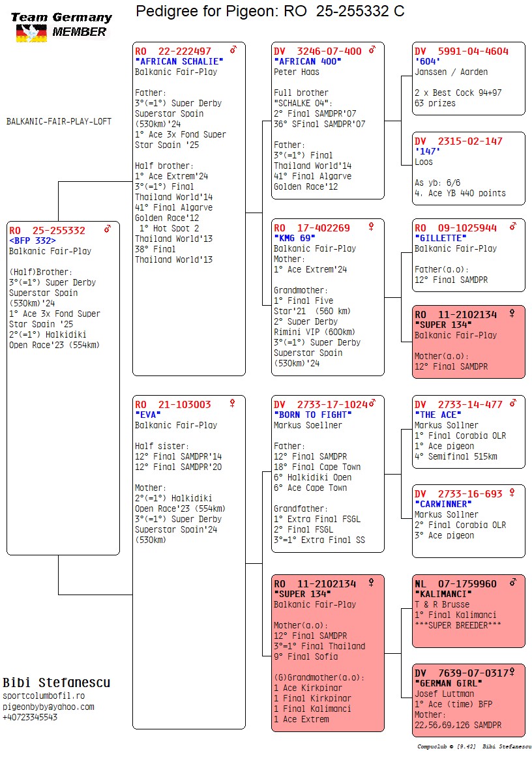Select the BALKANIC-FAIR-PLAY-LOFT label
The image size is (532, 764).
pos(59,121)
